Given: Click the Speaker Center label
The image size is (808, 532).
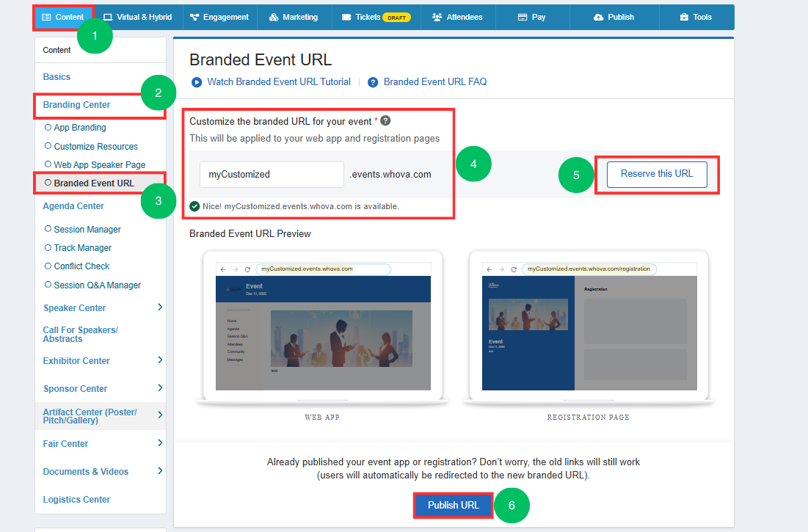Looking at the screenshot, I should 74,308.
